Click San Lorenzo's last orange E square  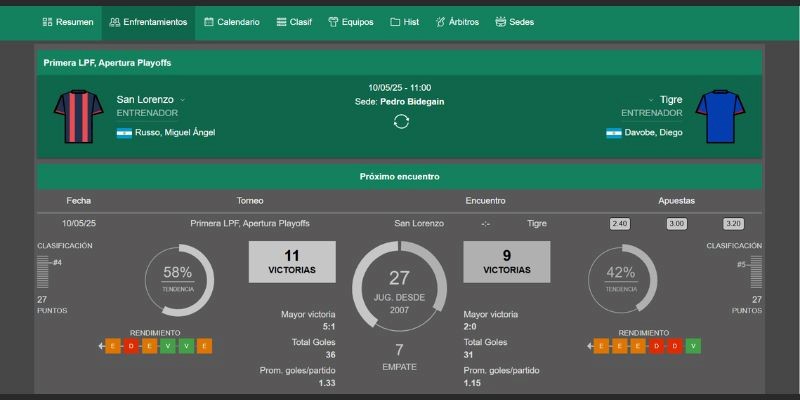click(x=204, y=346)
